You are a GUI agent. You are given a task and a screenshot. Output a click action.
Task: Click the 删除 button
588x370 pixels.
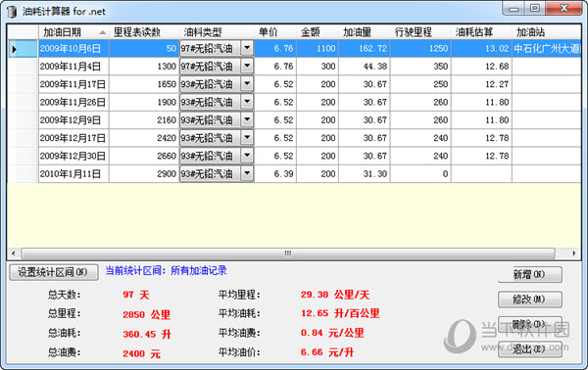pos(530,324)
